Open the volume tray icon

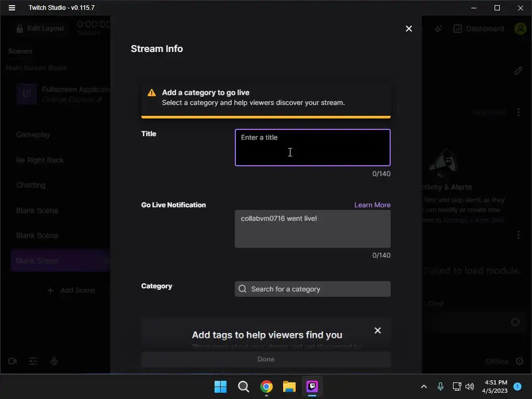point(470,387)
